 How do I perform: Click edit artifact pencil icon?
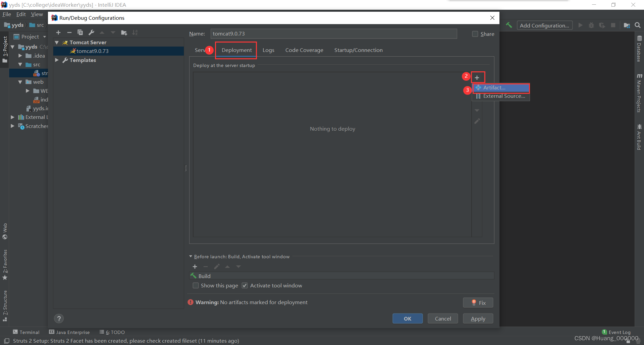pos(477,121)
